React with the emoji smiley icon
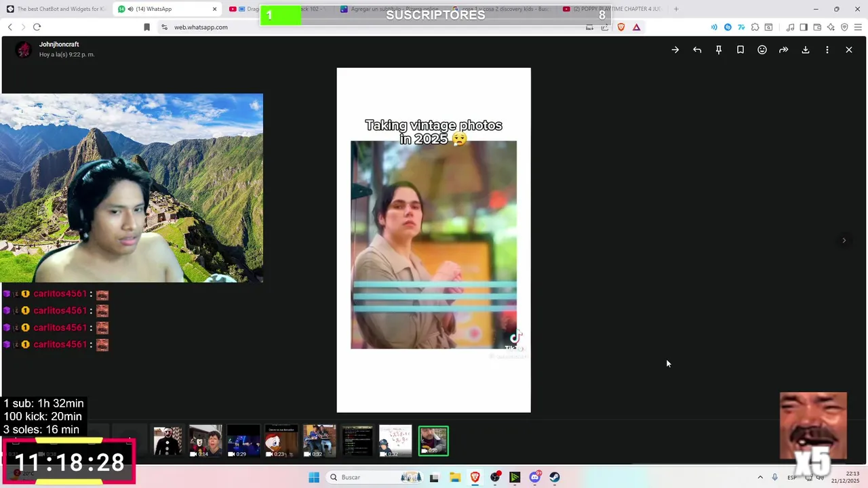Image resolution: width=868 pixels, height=488 pixels. 762,49
